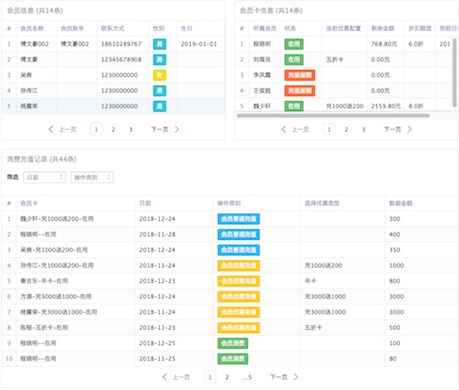Click next page arrow in 会员卡信息 panel

click(410, 129)
